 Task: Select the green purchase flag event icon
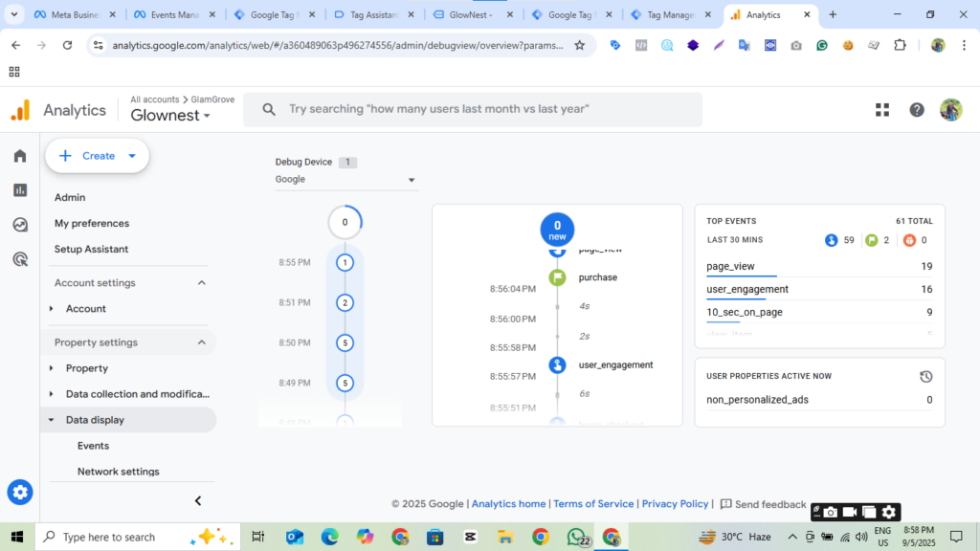[x=558, y=277]
